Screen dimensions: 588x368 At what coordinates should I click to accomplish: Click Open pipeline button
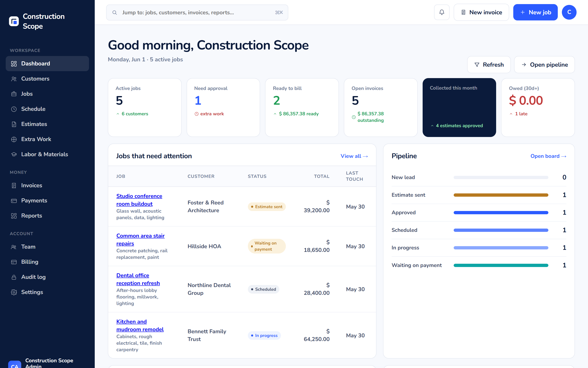(x=544, y=65)
